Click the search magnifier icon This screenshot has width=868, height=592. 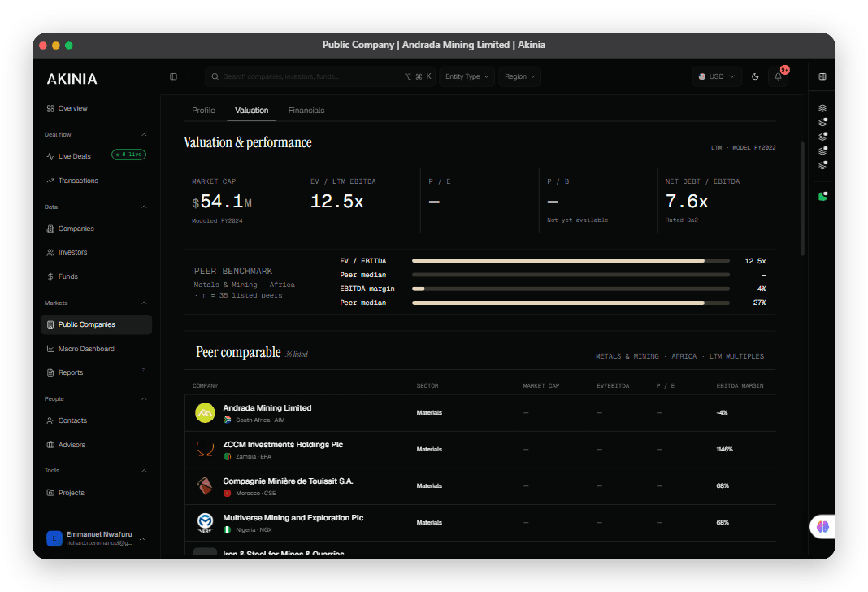pos(215,76)
